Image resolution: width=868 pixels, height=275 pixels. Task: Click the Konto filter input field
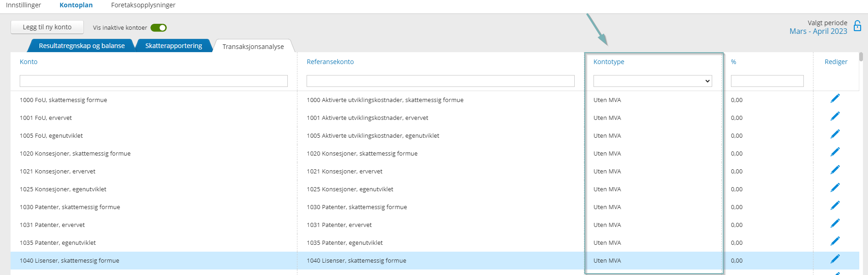(154, 81)
